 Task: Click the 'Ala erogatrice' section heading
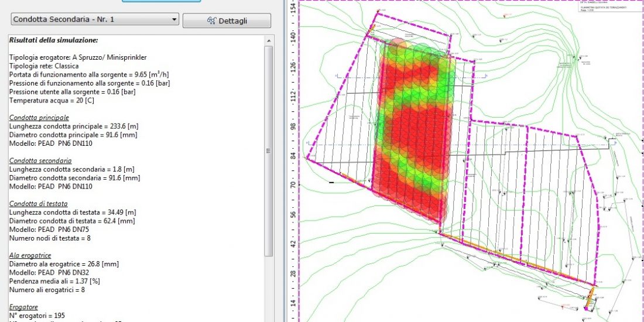31,255
